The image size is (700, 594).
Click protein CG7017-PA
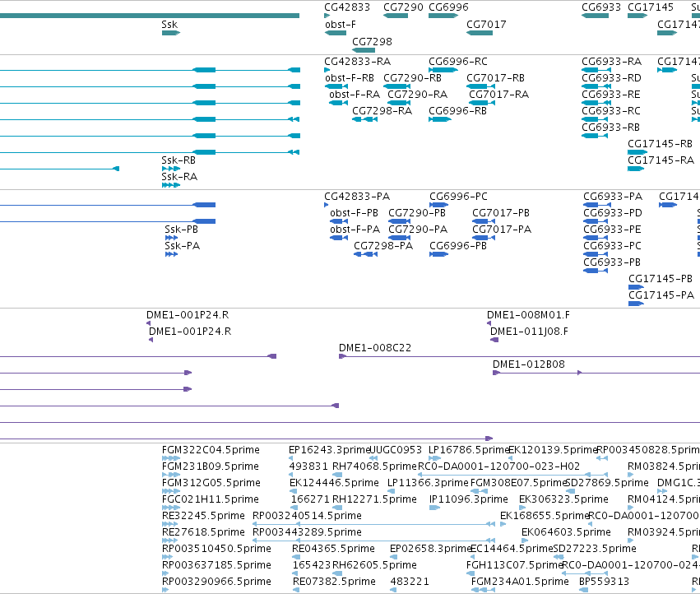point(502,230)
